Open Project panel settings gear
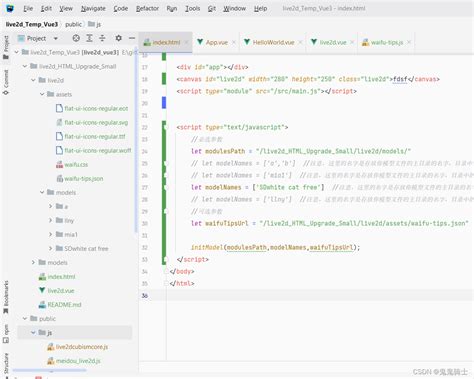This screenshot has width=474, height=379. pos(118,38)
